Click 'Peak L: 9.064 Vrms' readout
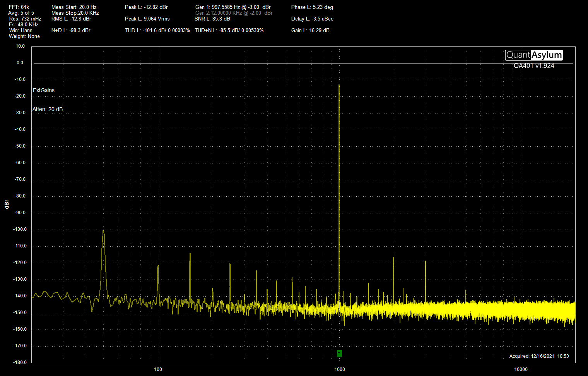588x376 pixels. (x=147, y=19)
